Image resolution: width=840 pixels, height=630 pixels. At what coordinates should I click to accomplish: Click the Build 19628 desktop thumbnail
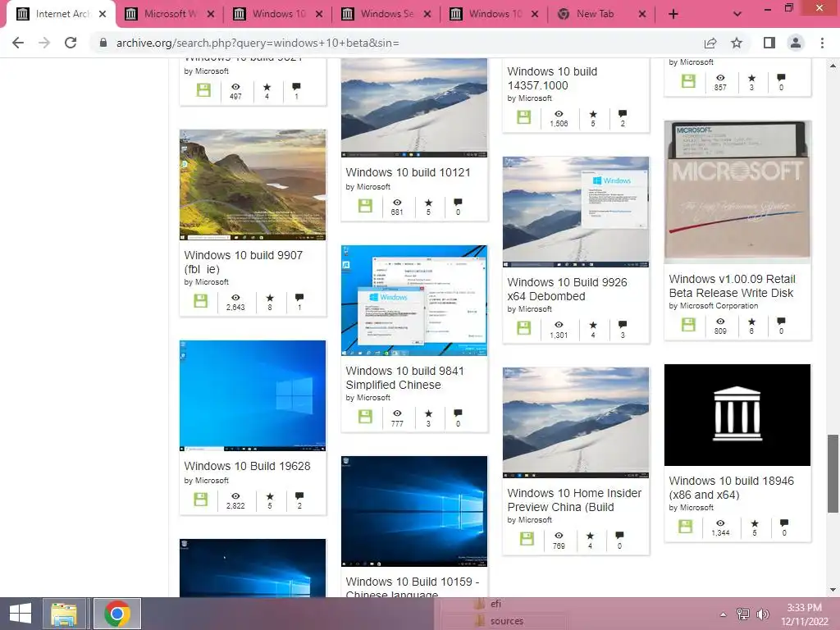click(253, 396)
